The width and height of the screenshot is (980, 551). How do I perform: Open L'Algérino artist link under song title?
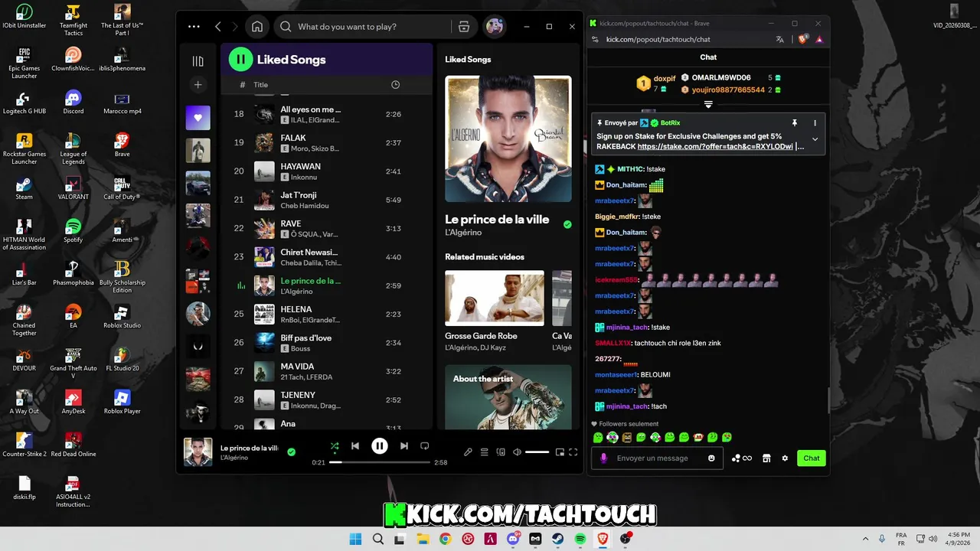(463, 233)
